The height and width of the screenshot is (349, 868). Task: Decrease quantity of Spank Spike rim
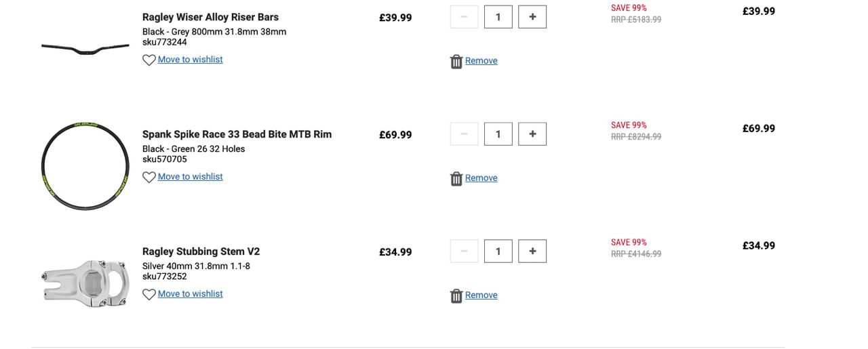point(464,134)
